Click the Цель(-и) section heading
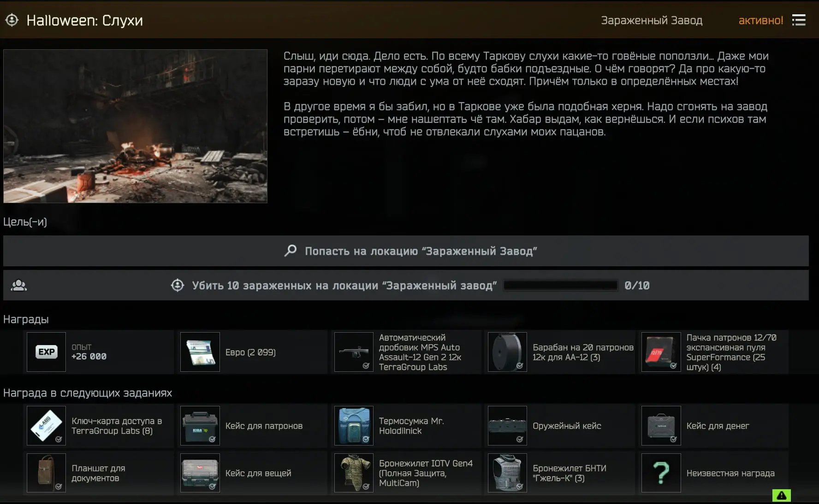819x504 pixels. tap(25, 222)
